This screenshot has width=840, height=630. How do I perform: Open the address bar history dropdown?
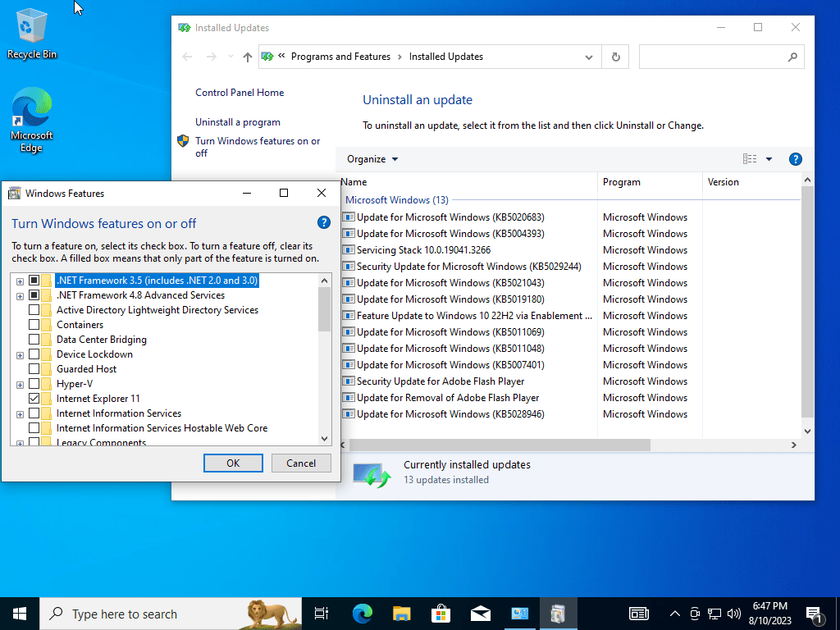pos(589,57)
